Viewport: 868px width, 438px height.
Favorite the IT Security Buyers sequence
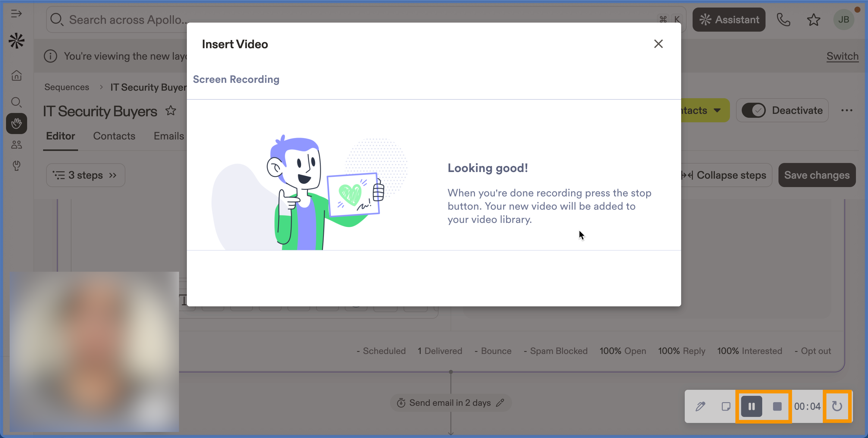click(x=171, y=111)
